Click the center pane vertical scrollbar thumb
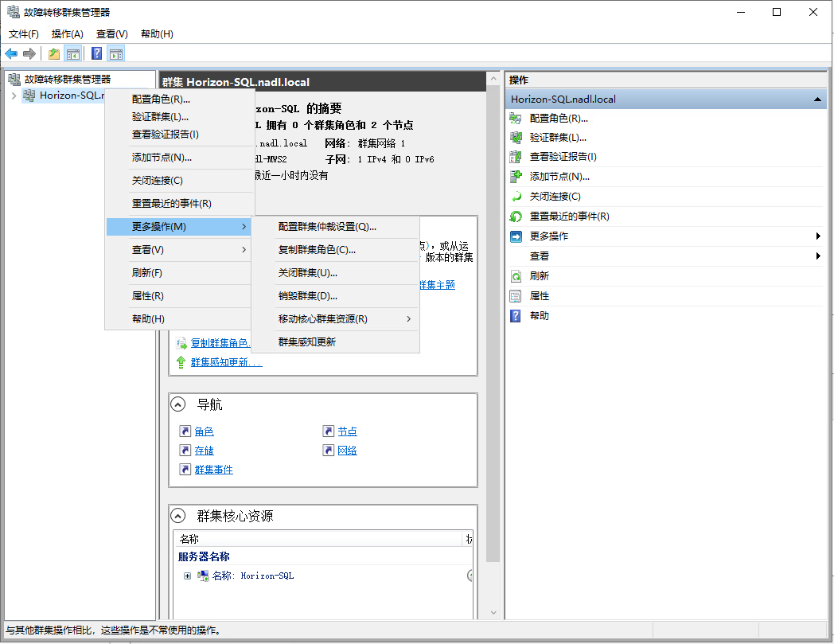The image size is (834, 644). click(x=493, y=325)
